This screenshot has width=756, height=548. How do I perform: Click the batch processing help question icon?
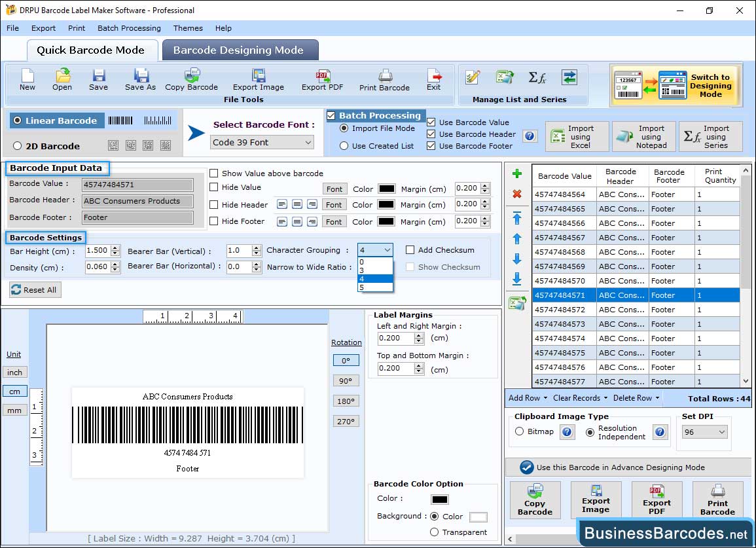click(x=530, y=136)
